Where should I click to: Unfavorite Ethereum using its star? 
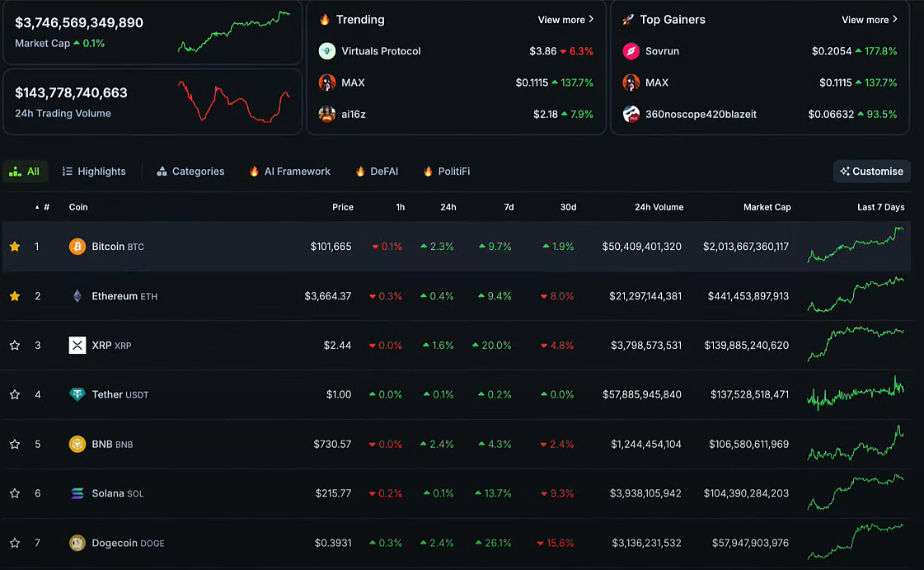click(x=15, y=296)
